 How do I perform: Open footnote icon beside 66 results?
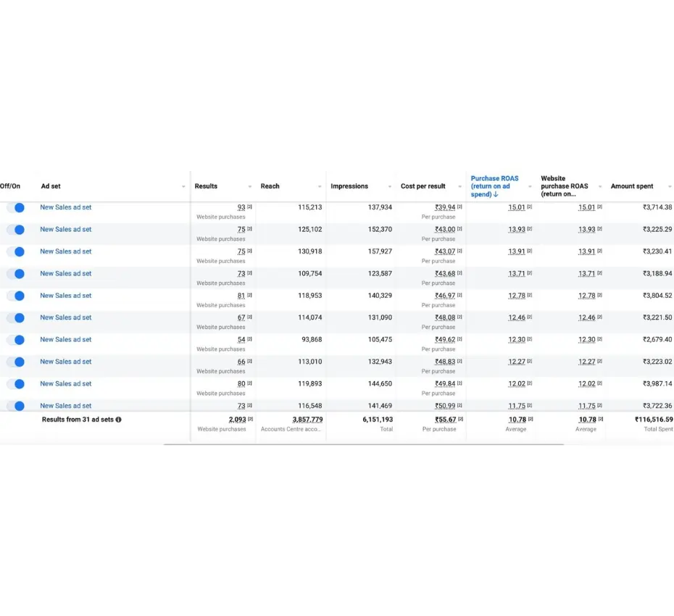pyautogui.click(x=250, y=361)
